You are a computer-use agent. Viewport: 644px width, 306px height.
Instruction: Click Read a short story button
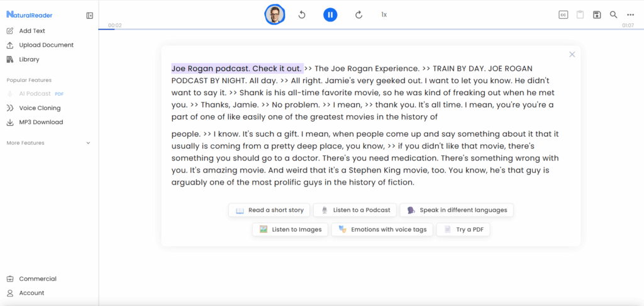click(x=270, y=210)
